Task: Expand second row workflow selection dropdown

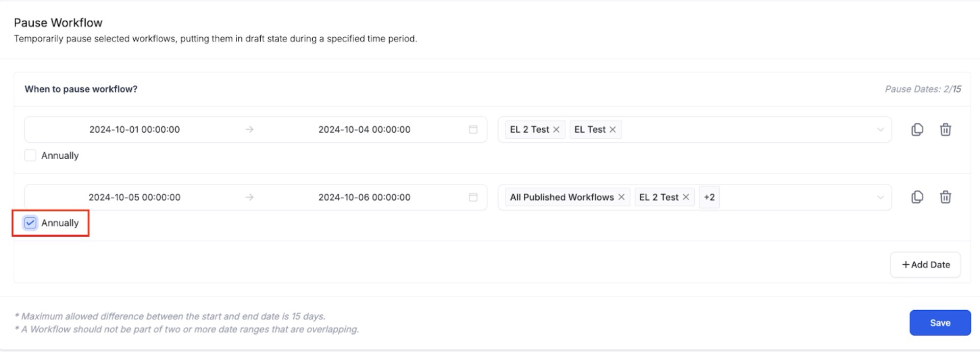Action: point(880,197)
